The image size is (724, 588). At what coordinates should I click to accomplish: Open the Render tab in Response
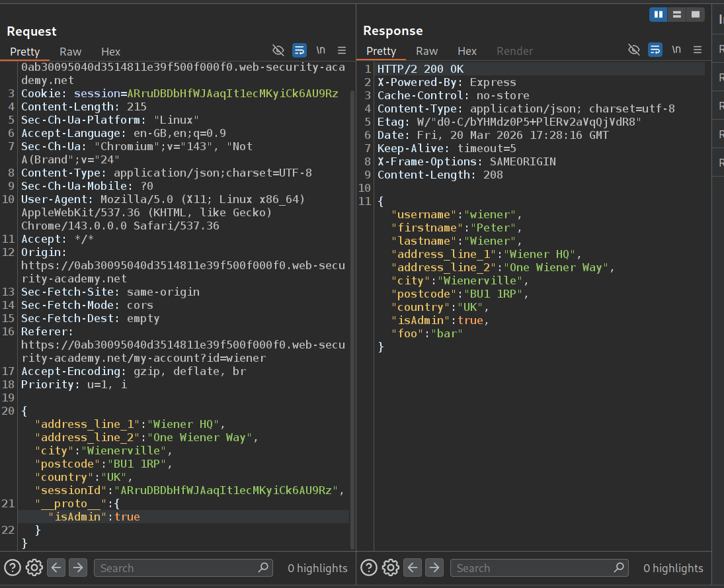tap(514, 51)
